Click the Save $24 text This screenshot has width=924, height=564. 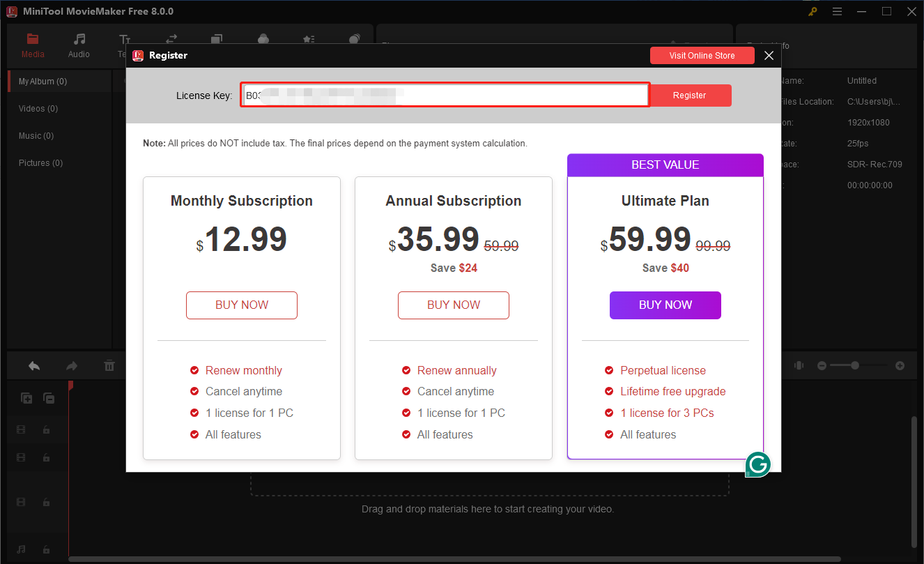click(454, 268)
